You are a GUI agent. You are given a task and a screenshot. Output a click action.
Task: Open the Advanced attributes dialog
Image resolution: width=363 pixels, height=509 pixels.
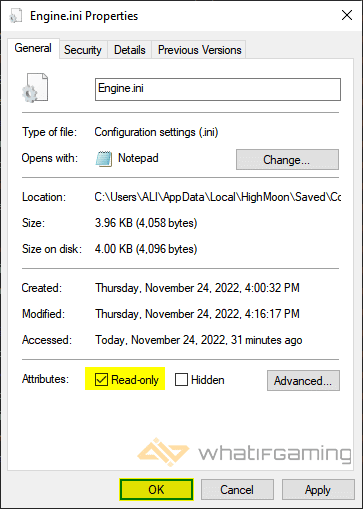click(x=303, y=380)
